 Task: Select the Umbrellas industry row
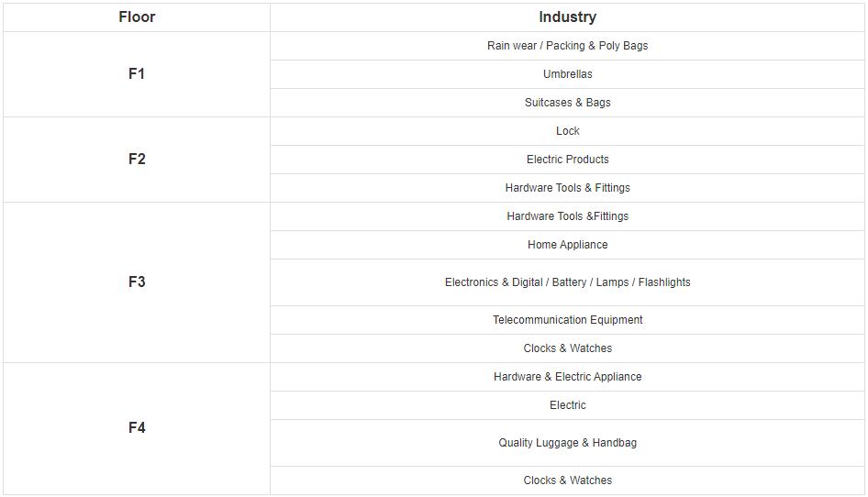(x=567, y=74)
